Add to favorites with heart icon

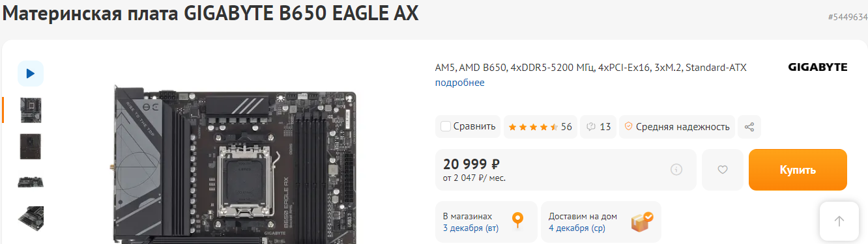click(x=722, y=170)
